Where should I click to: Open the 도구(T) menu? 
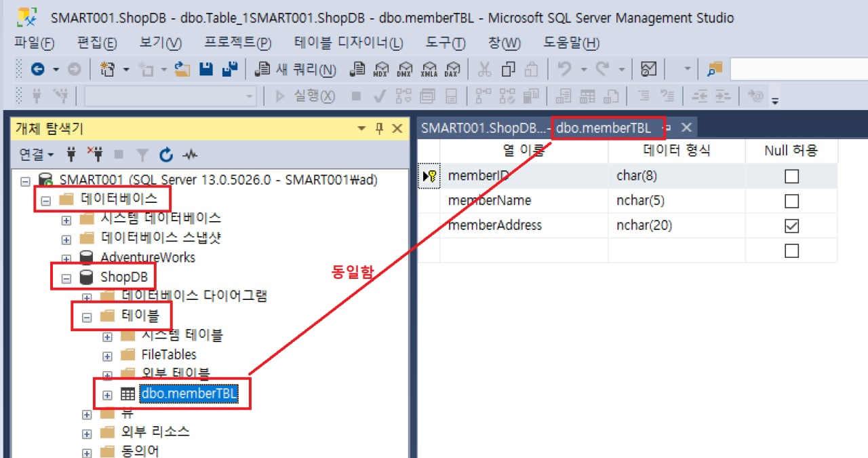point(446,43)
